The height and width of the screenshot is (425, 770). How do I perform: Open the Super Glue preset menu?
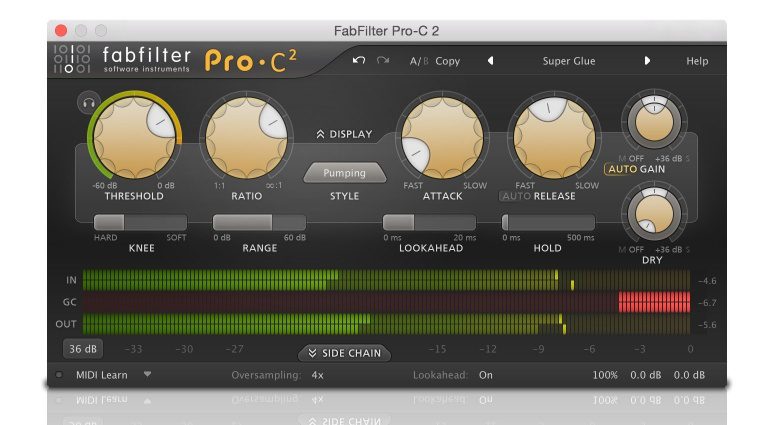[x=569, y=61]
